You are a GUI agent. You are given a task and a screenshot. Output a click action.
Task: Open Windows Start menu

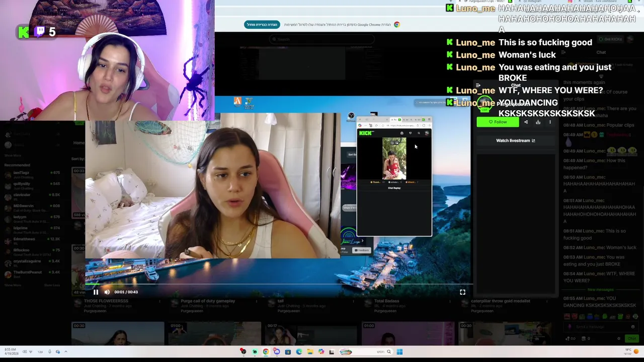point(399,352)
